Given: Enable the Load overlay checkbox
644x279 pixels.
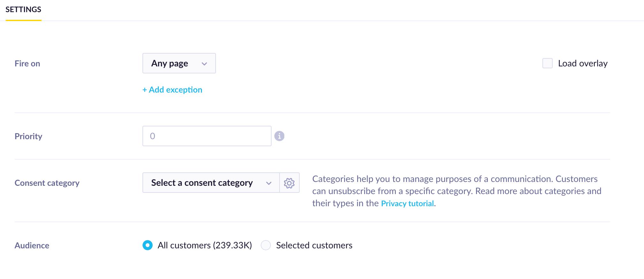Looking at the screenshot, I should coord(547,63).
